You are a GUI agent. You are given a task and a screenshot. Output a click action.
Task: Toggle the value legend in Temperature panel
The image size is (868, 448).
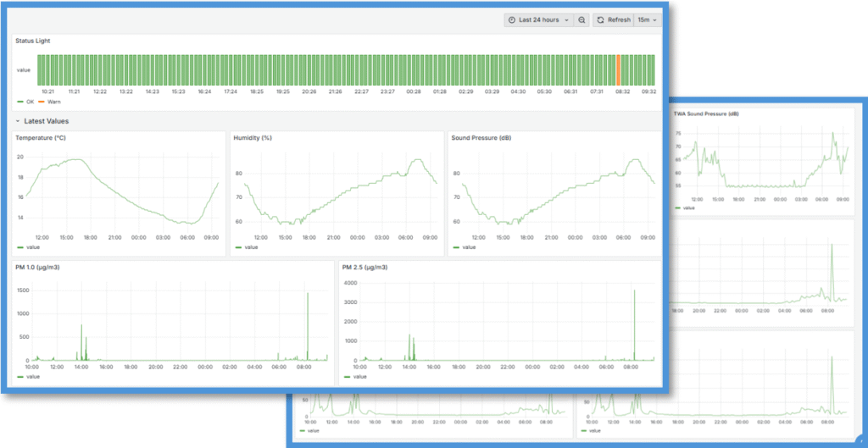pos(29,247)
